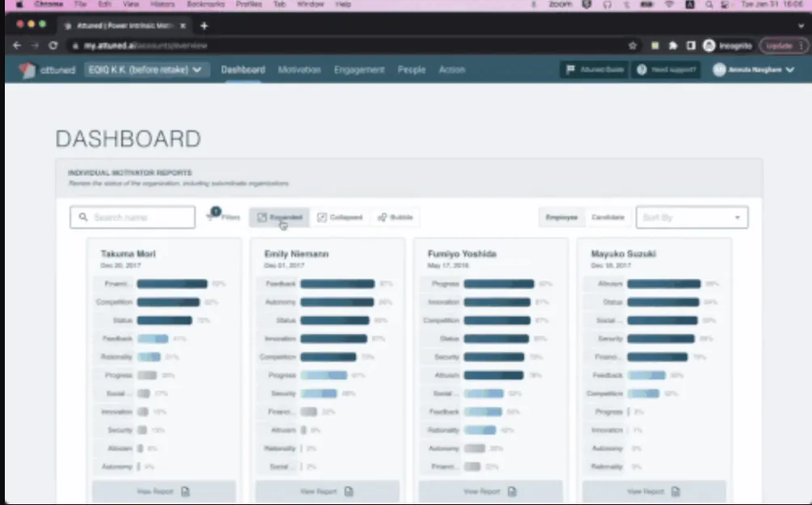
Task: Open the Filters icon
Action: (x=214, y=217)
